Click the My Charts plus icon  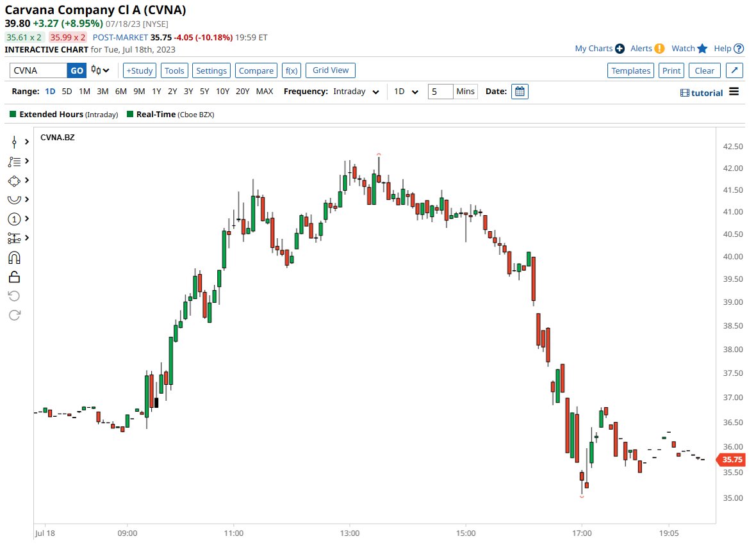(620, 49)
